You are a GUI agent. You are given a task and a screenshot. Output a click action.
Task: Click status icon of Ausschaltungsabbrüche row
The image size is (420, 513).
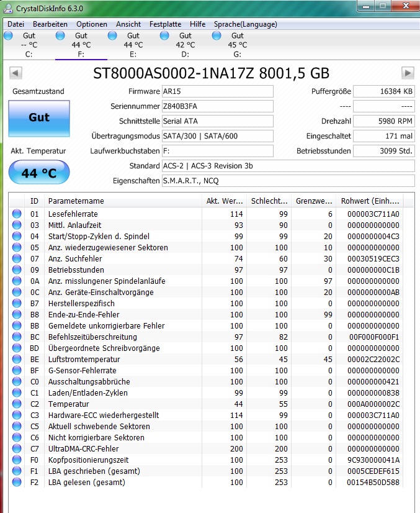point(17,381)
